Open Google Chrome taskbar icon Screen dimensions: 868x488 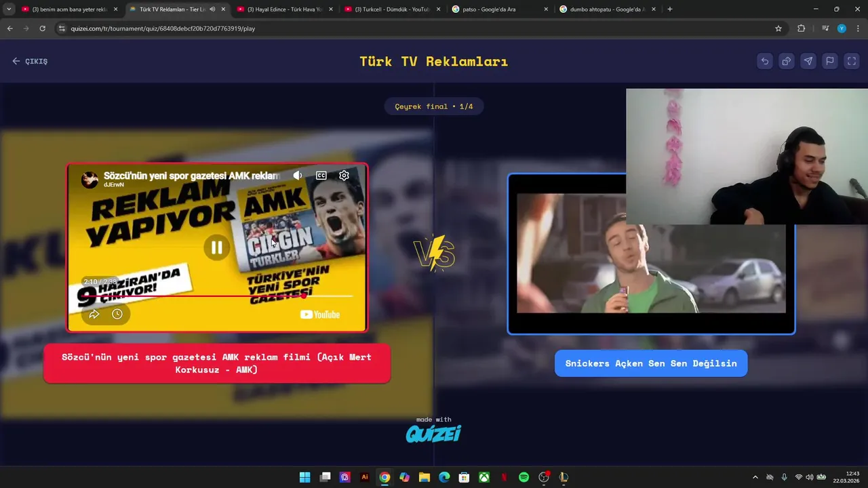[x=384, y=477]
